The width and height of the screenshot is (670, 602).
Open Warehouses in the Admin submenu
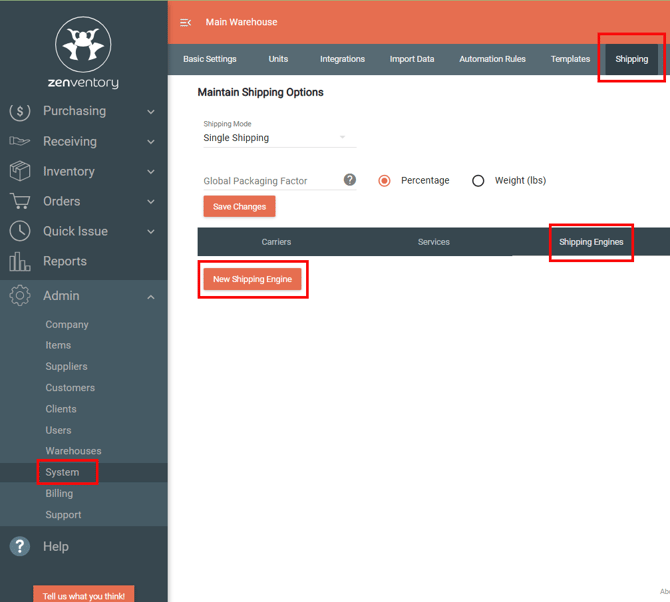73,451
